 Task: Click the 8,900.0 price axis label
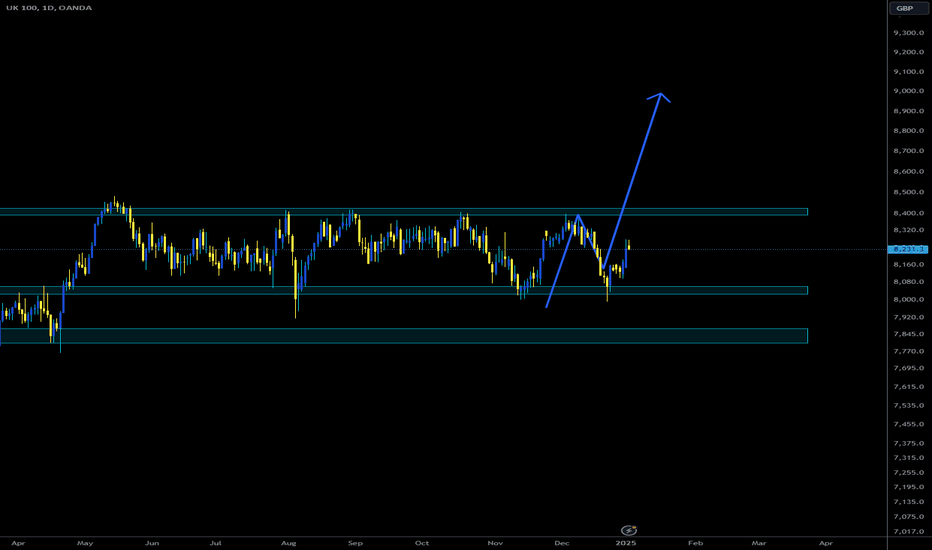click(908, 111)
